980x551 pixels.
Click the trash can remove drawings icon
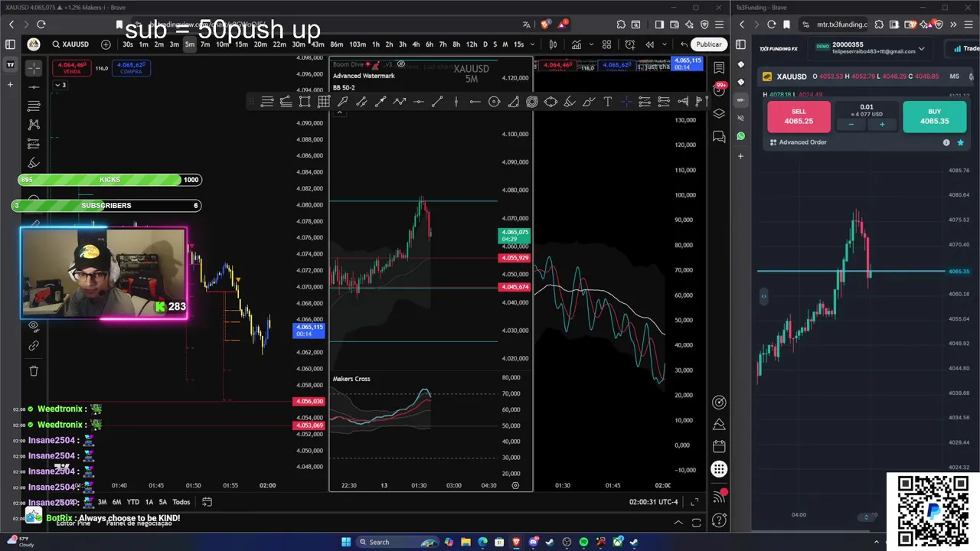pyautogui.click(x=34, y=371)
